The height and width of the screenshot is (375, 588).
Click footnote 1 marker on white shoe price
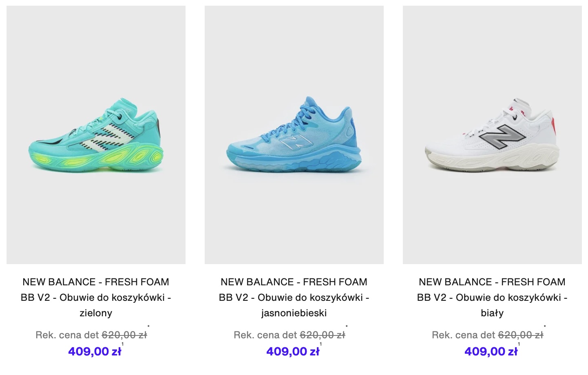[x=519, y=344]
